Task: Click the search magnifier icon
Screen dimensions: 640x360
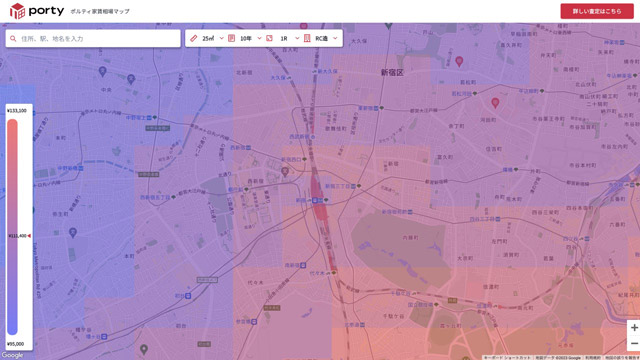Action: pyautogui.click(x=13, y=38)
